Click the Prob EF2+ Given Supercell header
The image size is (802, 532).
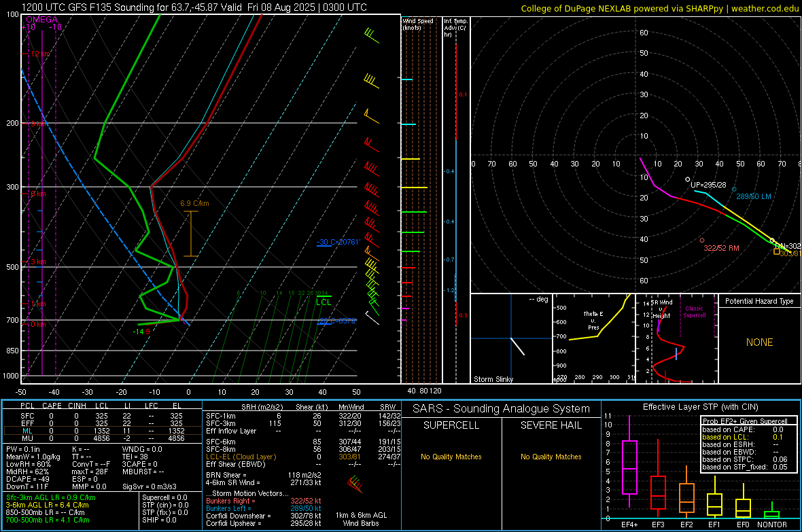(x=745, y=421)
